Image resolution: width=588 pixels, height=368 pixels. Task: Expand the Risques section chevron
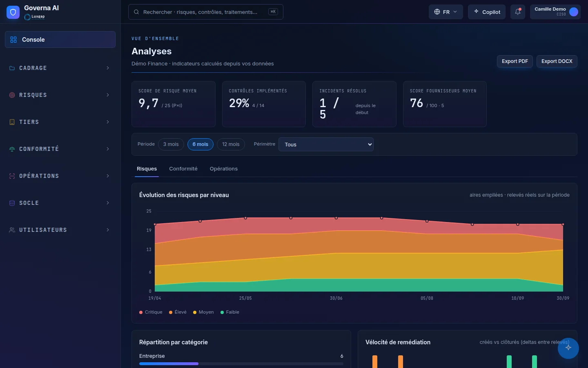coord(108,95)
